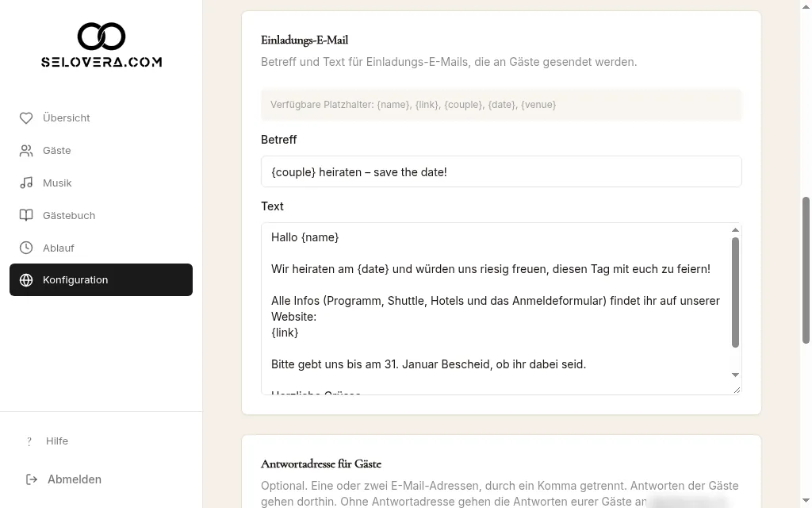Click the Text area scrollbar thumb
812x508 pixels.
pos(735,292)
